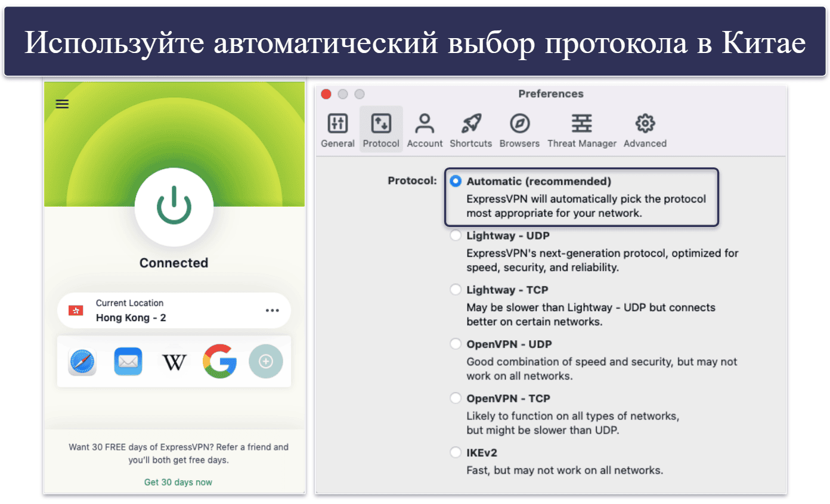Open the Account preferences tab
Image resolution: width=830 pixels, height=504 pixels.
pos(425,130)
